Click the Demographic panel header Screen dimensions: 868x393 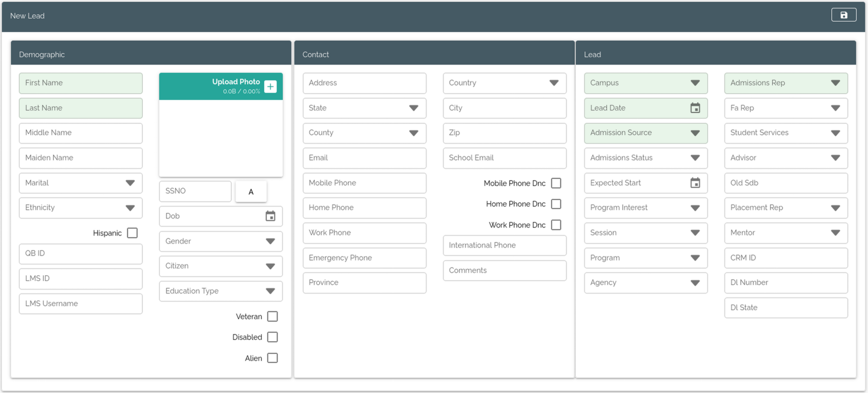coord(151,54)
